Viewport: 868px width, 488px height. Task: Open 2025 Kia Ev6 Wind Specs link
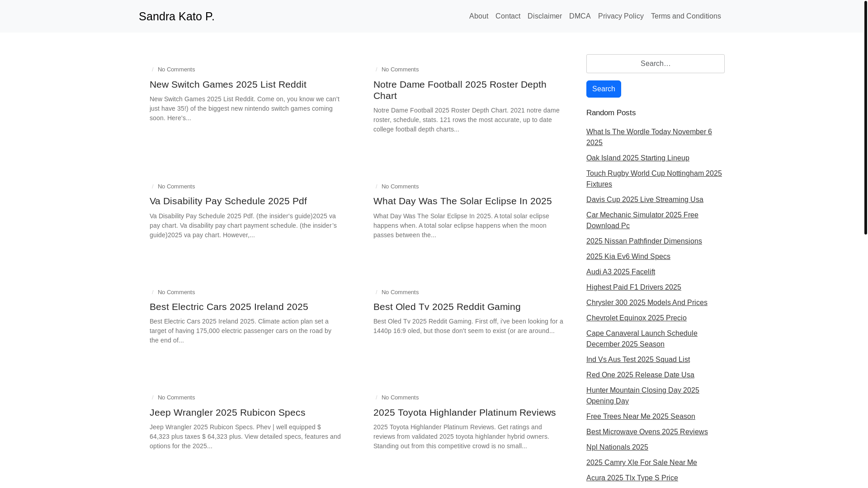628,257
